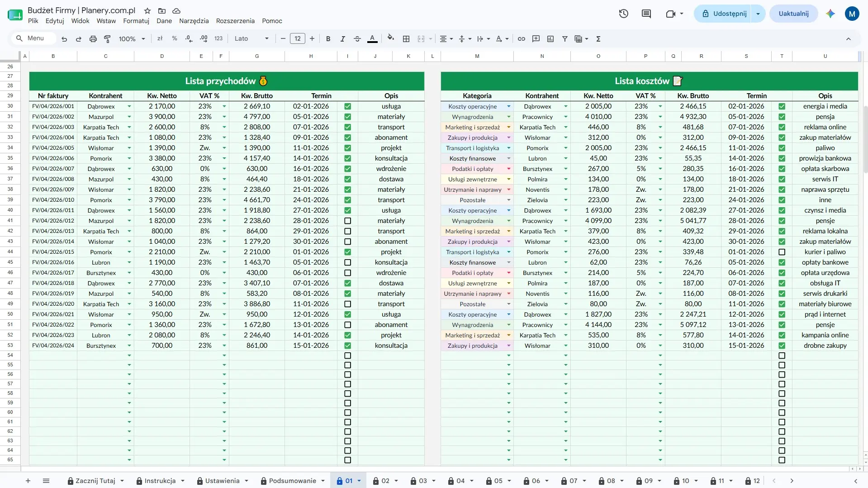Open the Plik menu
The image size is (868, 488).
33,21
